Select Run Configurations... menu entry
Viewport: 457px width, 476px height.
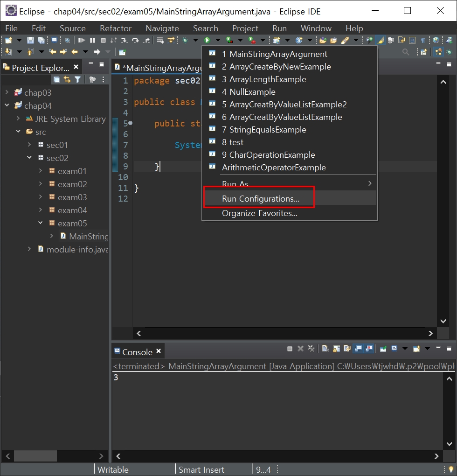click(x=289, y=198)
